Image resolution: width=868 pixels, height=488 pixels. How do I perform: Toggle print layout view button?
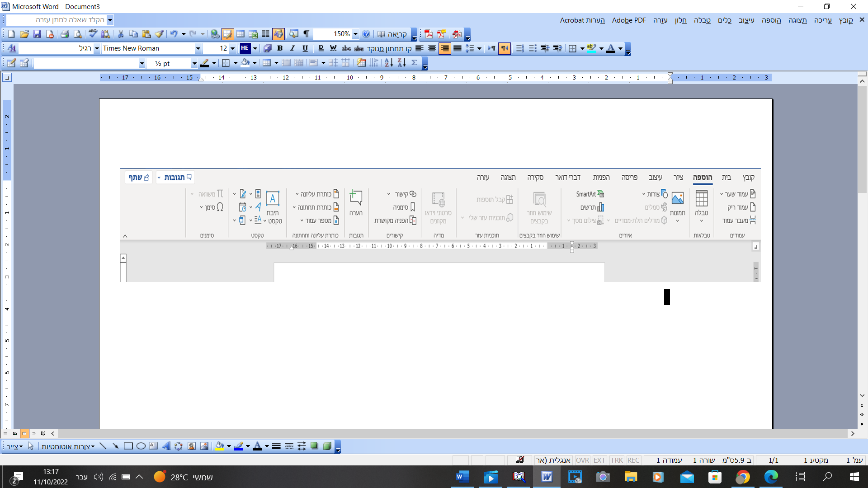[x=24, y=433]
